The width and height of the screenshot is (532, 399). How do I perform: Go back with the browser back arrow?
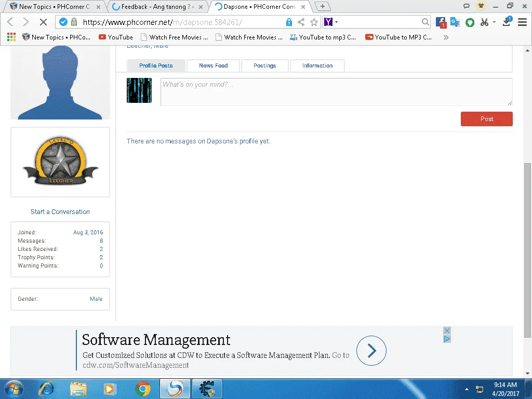tap(10, 22)
